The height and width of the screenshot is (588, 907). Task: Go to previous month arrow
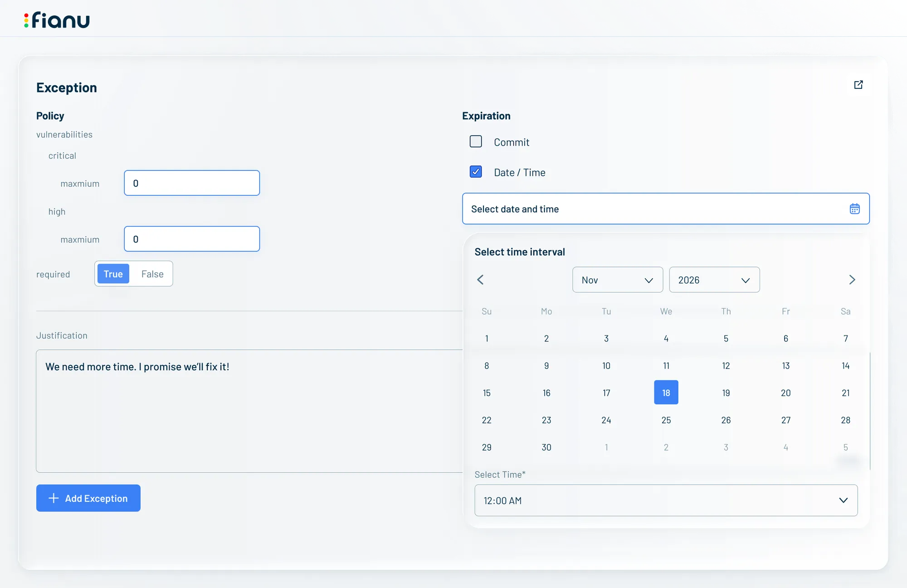(481, 280)
